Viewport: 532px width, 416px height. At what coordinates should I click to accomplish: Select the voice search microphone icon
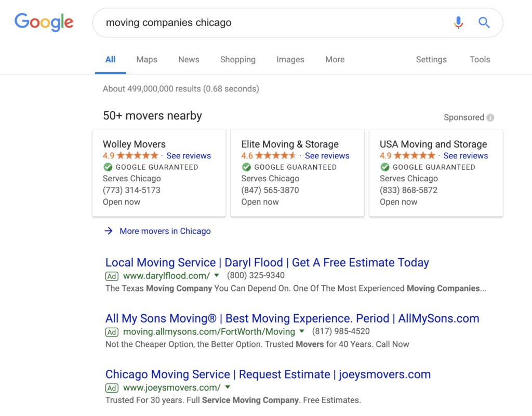[458, 22]
